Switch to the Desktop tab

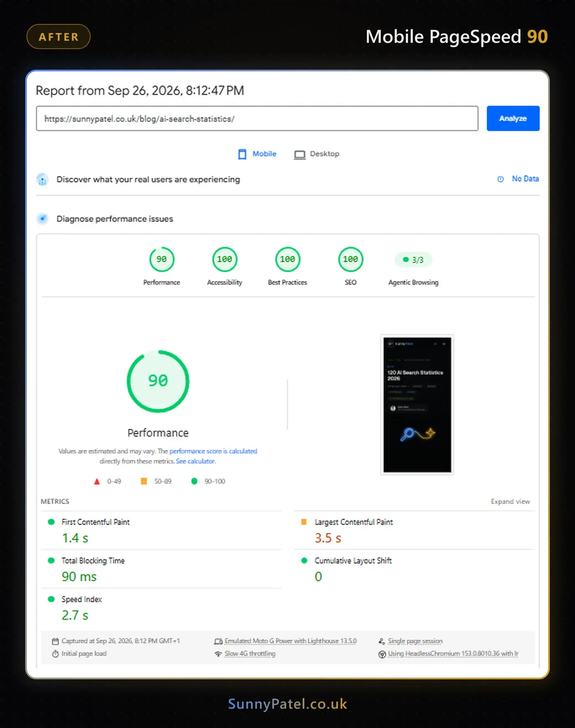click(x=316, y=154)
